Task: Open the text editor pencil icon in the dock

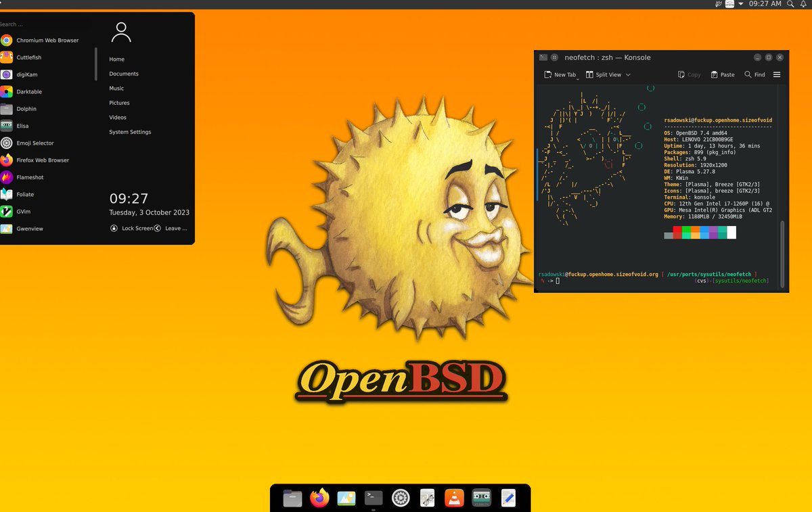Action: [508, 498]
